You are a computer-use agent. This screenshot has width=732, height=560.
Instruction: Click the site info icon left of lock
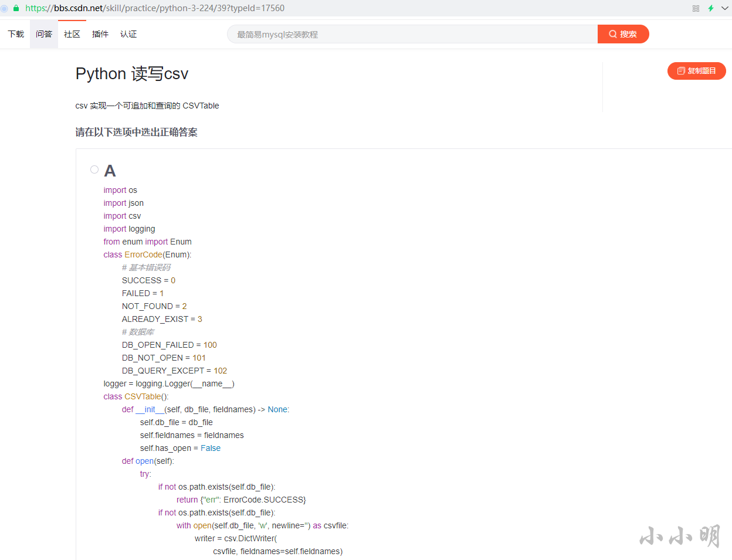pyautogui.click(x=4, y=8)
